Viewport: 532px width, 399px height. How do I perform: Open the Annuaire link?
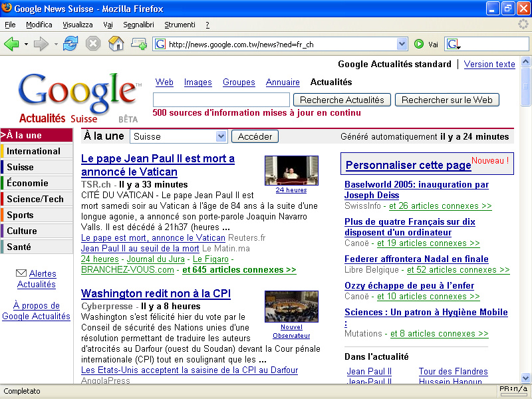tap(283, 82)
